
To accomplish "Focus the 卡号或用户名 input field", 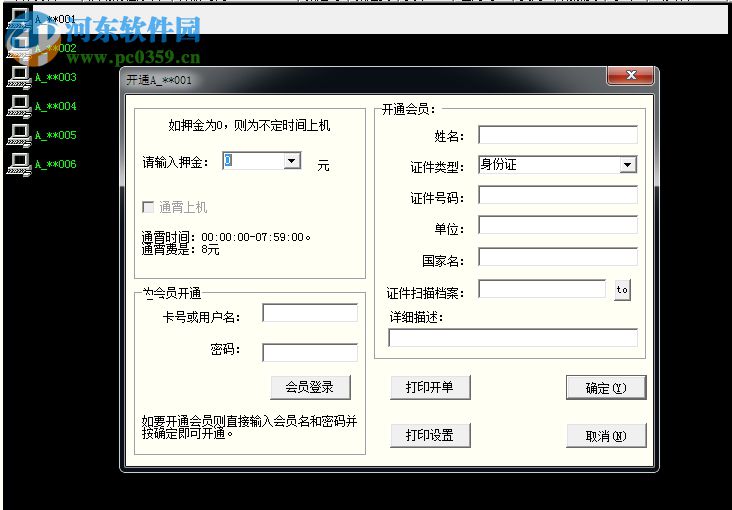I will 310,313.
